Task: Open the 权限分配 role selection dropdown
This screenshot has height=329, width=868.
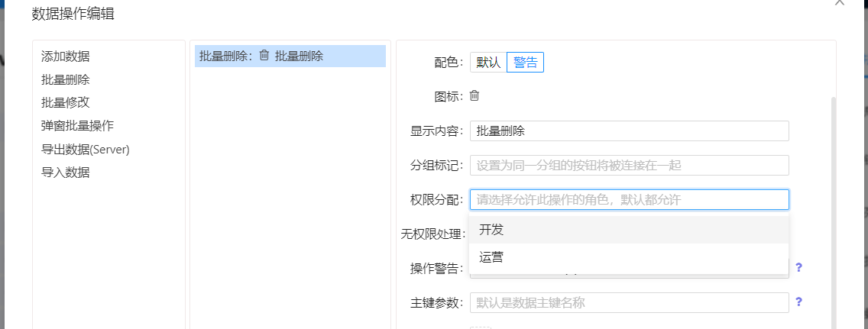Action: point(629,200)
